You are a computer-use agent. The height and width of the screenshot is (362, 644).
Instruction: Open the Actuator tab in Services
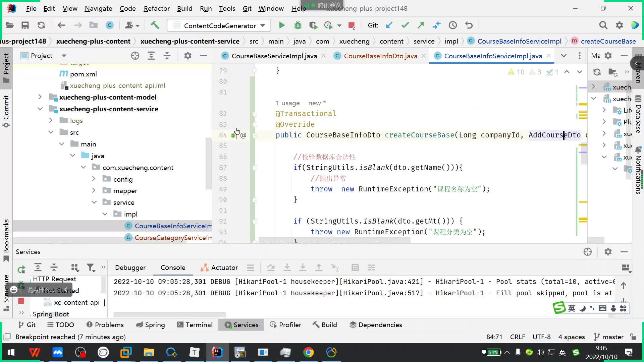click(x=219, y=267)
